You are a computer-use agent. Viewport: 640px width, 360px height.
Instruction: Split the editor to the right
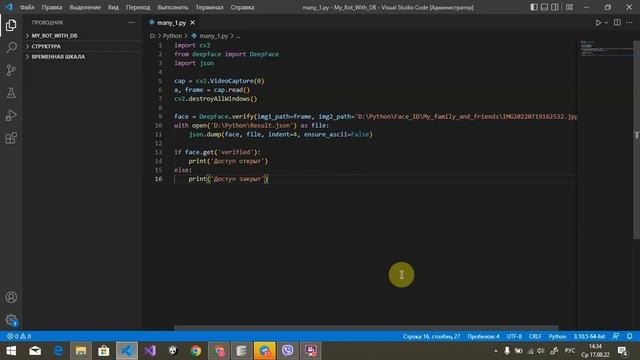click(x=617, y=23)
